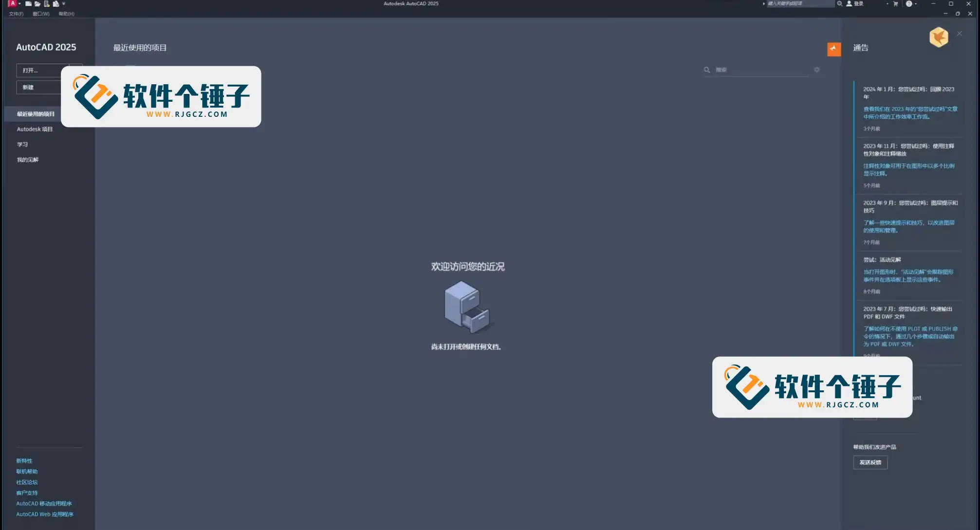Open a new drawing via the QNew toolbar icon
The height and width of the screenshot is (530, 980).
click(x=28, y=3)
